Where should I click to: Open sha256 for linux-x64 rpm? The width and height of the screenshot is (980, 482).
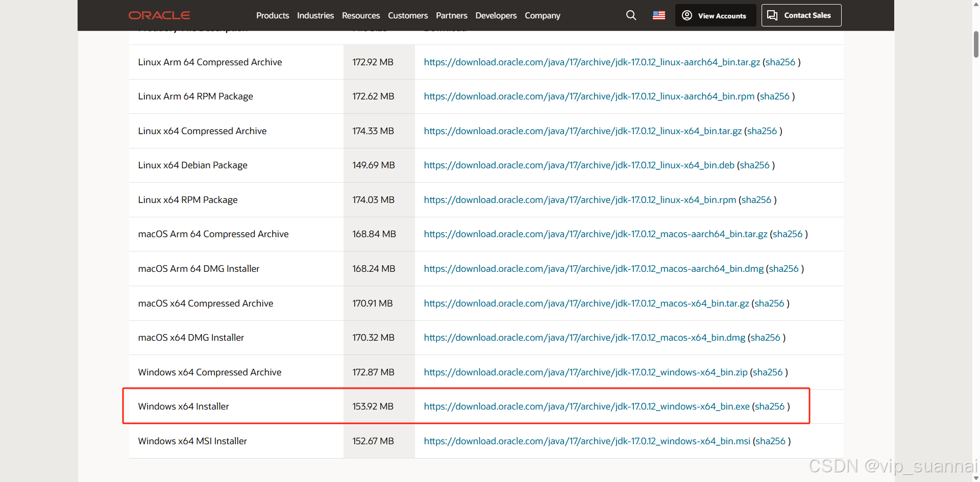(x=756, y=200)
